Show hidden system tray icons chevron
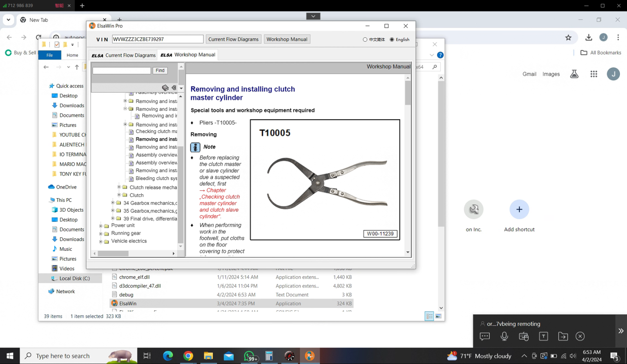This screenshot has width=627, height=364. click(524, 356)
